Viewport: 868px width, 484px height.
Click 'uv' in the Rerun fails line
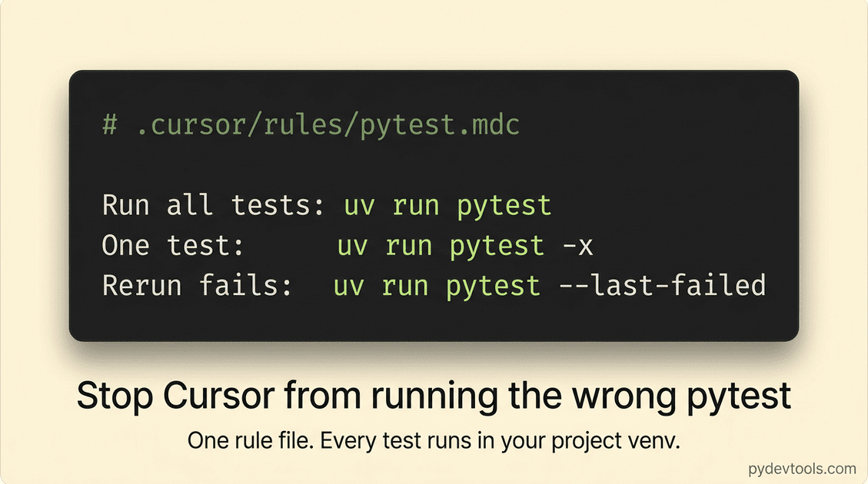349,287
